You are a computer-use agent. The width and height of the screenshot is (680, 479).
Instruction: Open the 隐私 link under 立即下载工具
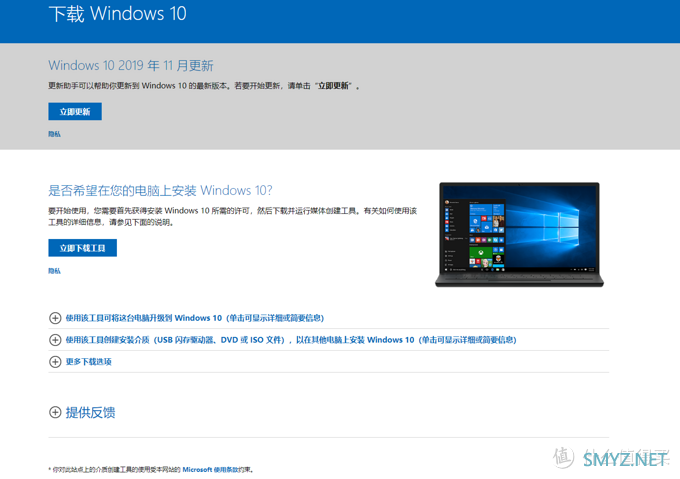55,271
